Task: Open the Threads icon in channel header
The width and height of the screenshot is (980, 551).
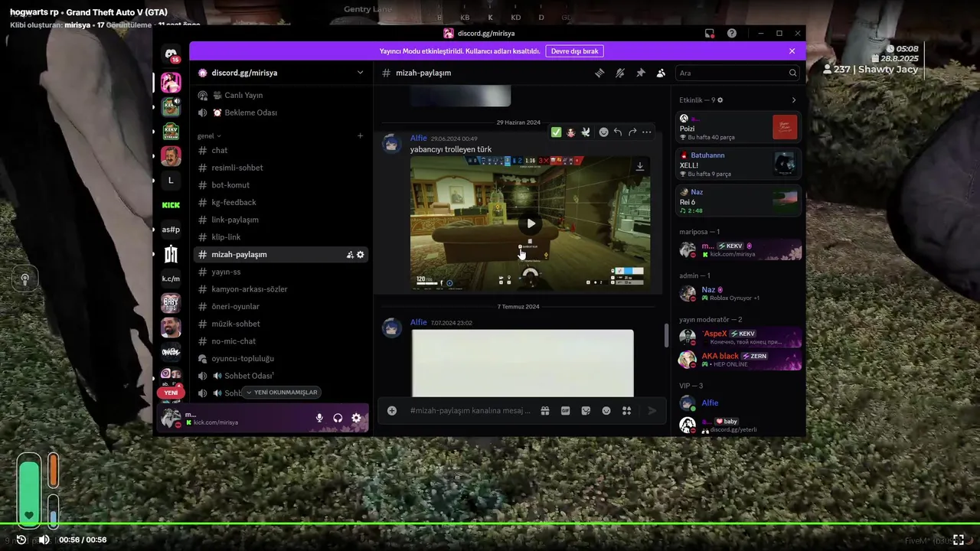Action: coord(599,73)
